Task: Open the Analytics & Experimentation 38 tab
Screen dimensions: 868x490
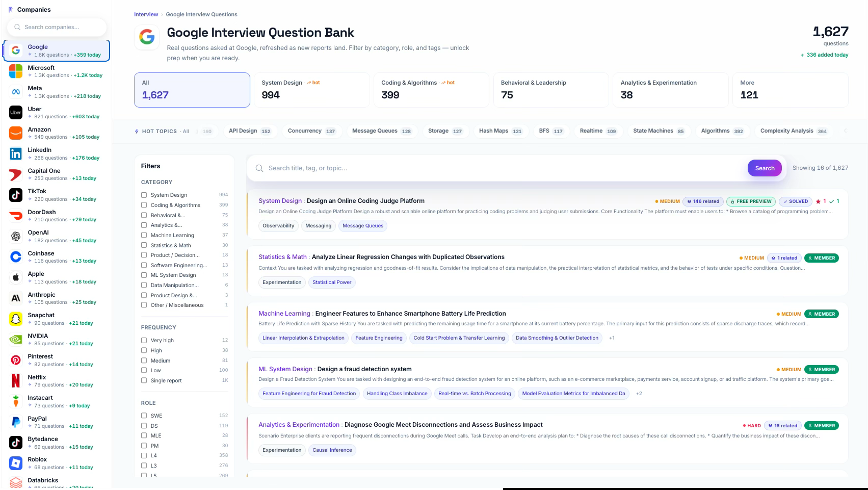Action: [671, 90]
